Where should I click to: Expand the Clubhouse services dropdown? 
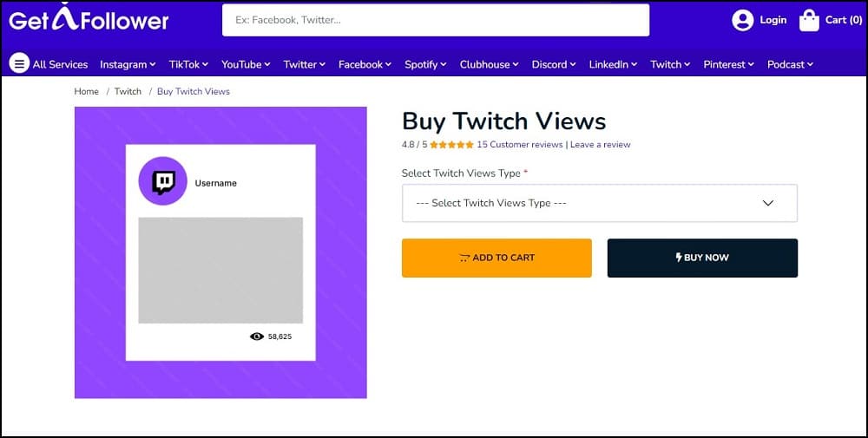(490, 64)
